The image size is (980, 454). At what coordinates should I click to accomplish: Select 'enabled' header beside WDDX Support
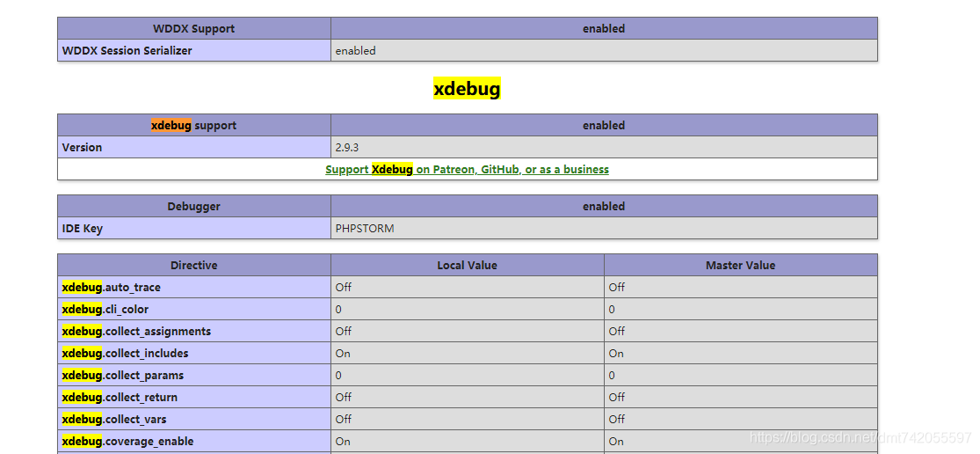(604, 29)
